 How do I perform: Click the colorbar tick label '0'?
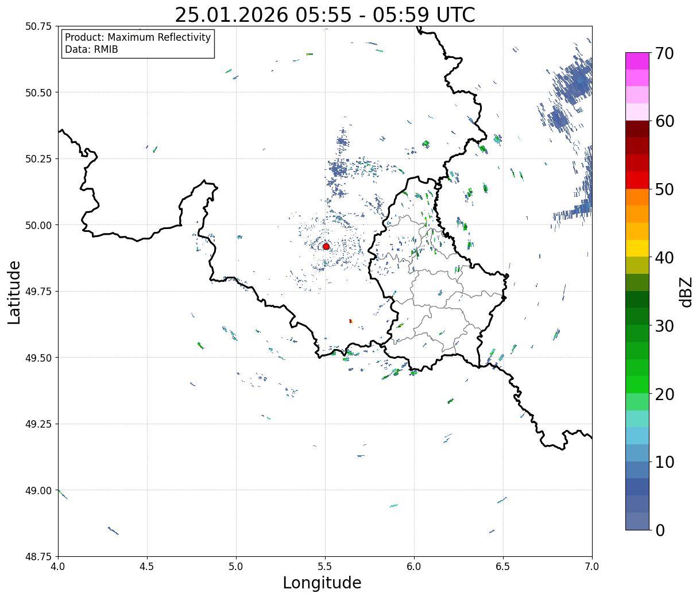tap(660, 530)
